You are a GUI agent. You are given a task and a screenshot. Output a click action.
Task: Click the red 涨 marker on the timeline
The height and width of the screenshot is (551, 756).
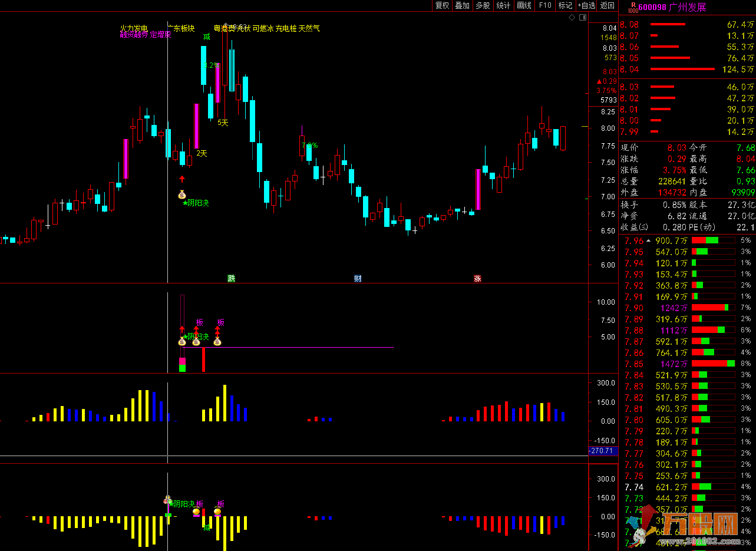click(477, 278)
